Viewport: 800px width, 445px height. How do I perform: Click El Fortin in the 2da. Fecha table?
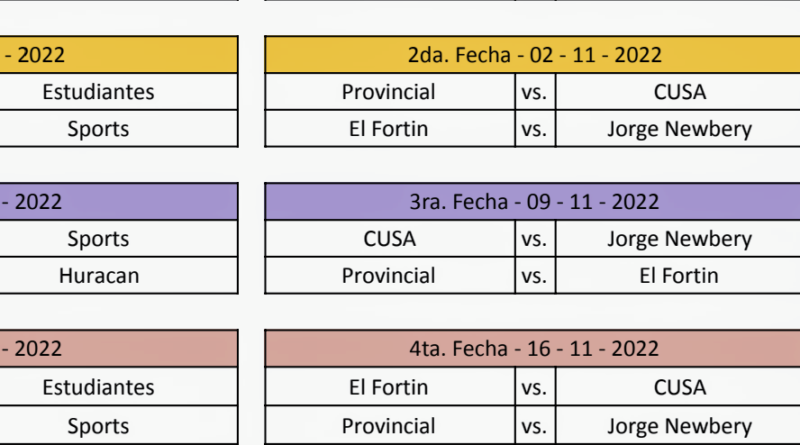point(389,129)
